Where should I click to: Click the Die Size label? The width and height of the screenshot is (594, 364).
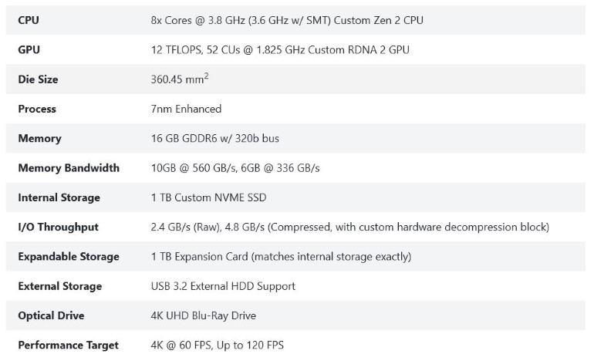pos(38,79)
